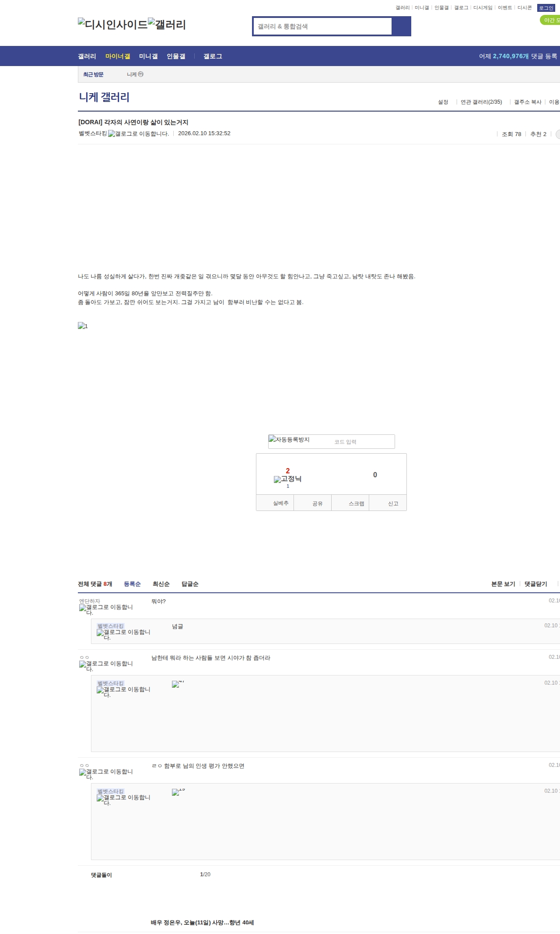Click the 전체 댓글 8개 label

click(x=95, y=584)
